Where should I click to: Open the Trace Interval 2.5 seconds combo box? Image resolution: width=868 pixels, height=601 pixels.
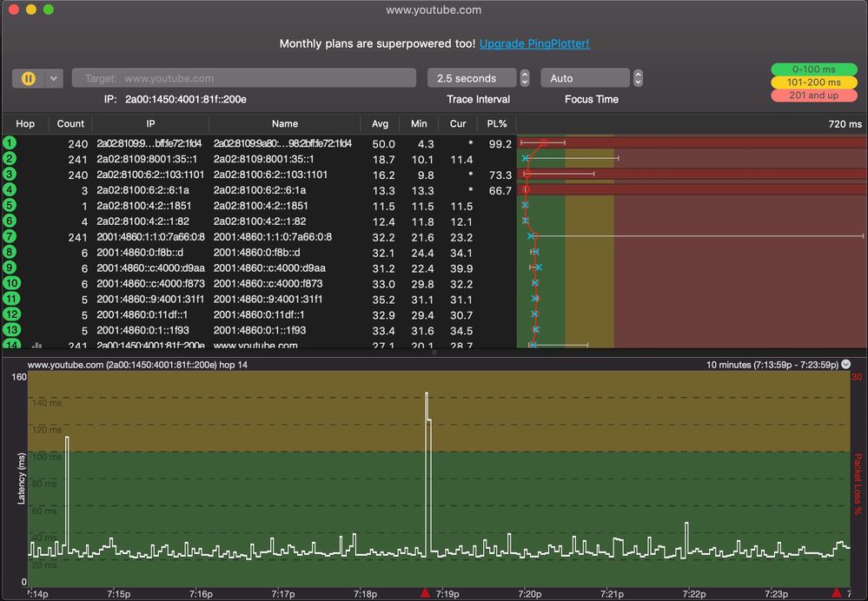pos(472,78)
